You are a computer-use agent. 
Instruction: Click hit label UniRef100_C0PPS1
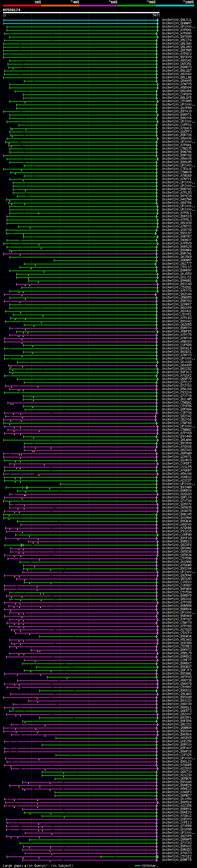(x=176, y=125)
